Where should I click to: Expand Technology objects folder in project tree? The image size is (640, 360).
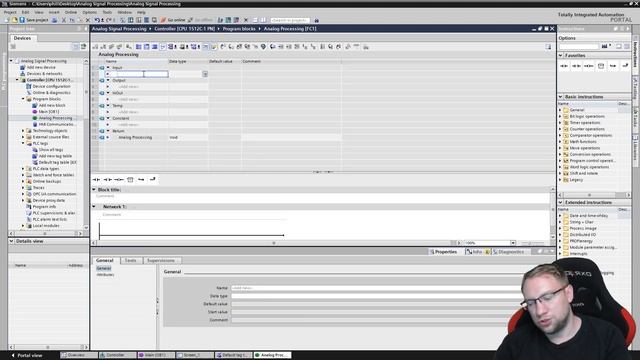tap(23, 131)
